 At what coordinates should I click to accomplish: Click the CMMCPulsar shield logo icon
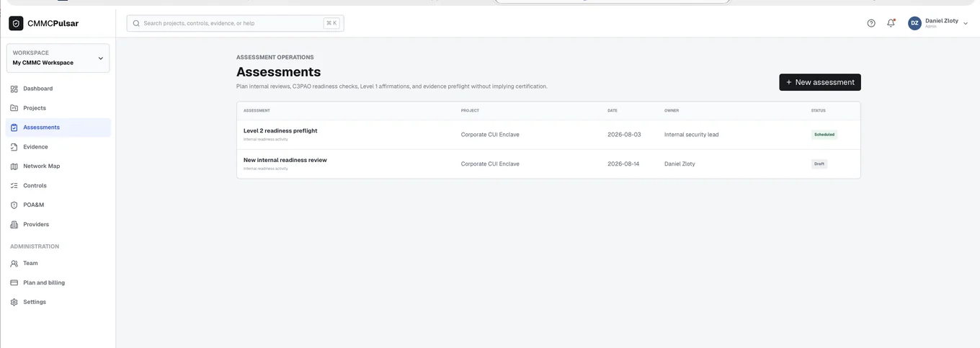pos(16,23)
